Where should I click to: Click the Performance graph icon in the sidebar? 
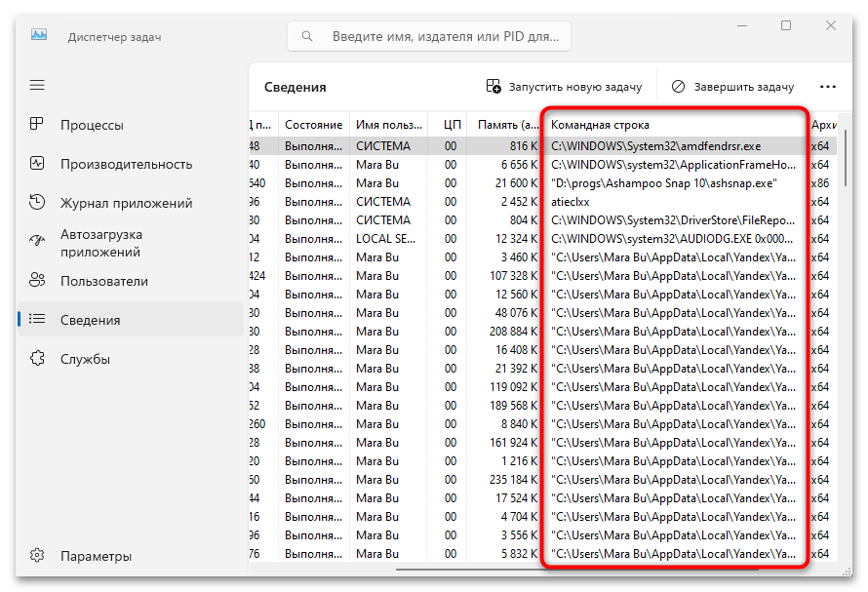pos(36,164)
